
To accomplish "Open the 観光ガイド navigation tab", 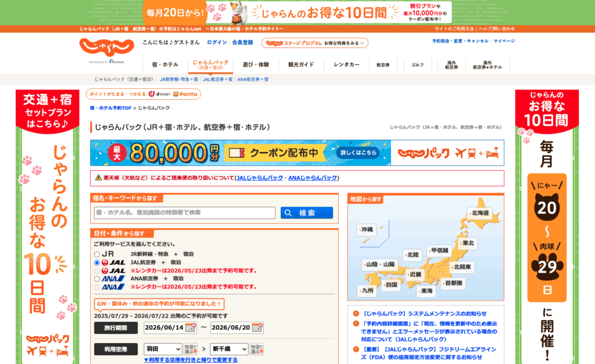I will tap(301, 64).
